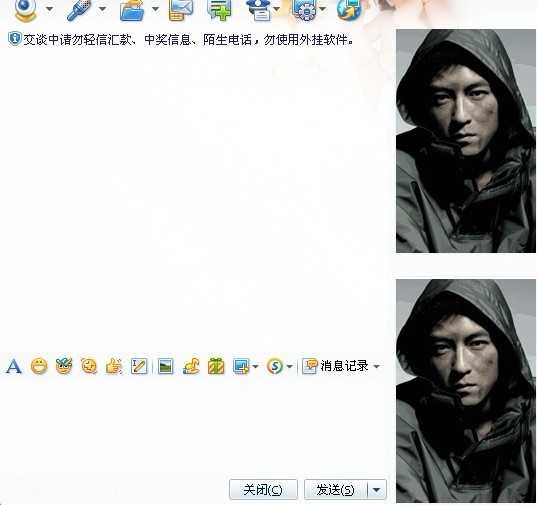Send a file using folder icon

(132, 10)
